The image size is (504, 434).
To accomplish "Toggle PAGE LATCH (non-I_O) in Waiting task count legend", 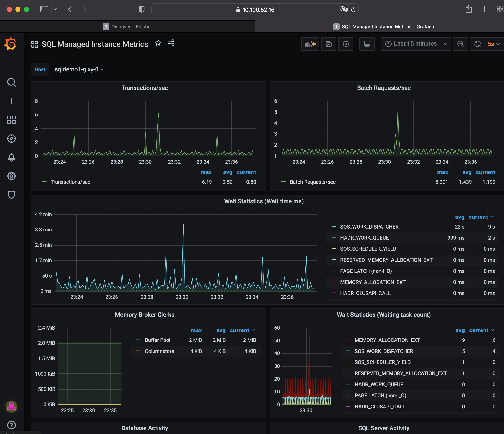I will [380, 395].
